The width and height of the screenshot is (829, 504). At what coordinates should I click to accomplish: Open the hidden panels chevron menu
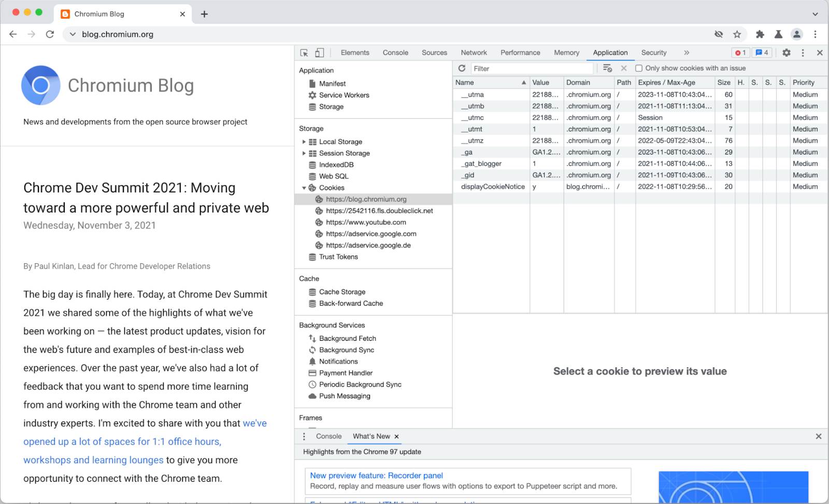click(687, 52)
